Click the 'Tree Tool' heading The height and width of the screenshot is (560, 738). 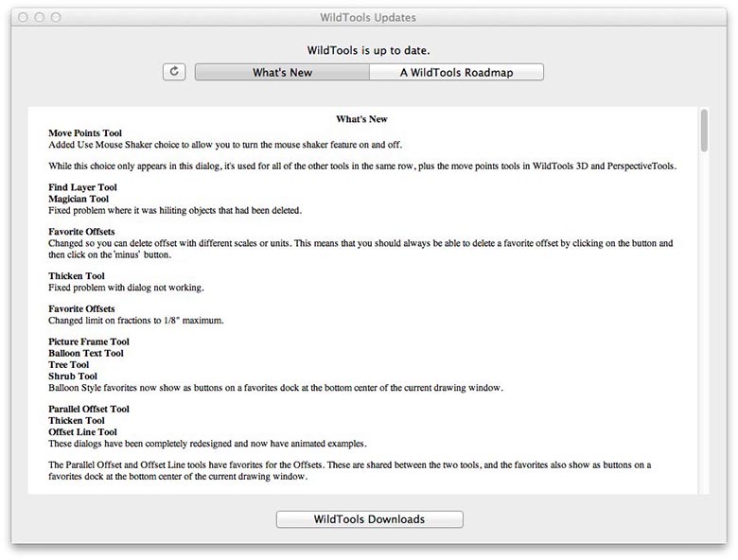pyautogui.click(x=68, y=365)
